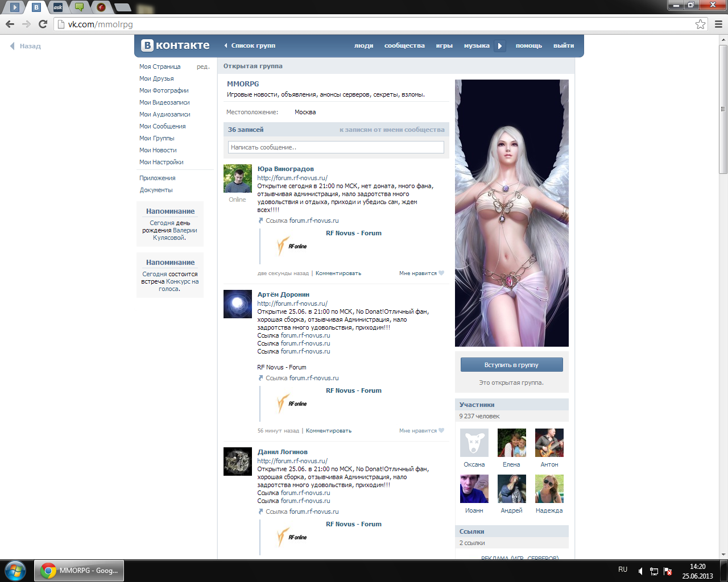
Task: Open Мои Фотографии
Action: [164, 90]
